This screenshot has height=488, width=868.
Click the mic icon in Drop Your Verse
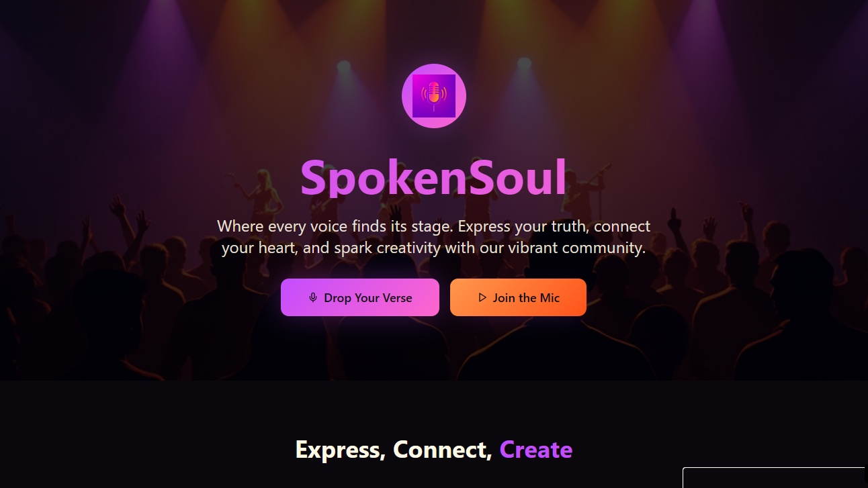313,297
